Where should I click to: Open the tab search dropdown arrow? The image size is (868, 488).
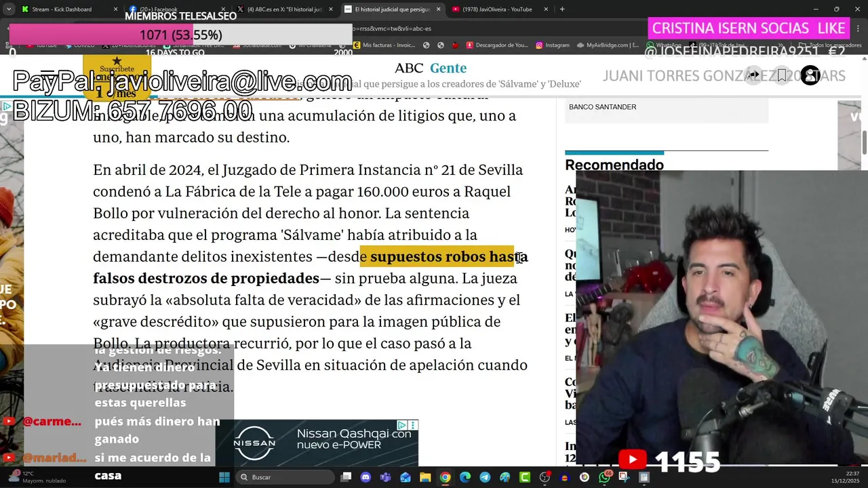(8, 9)
